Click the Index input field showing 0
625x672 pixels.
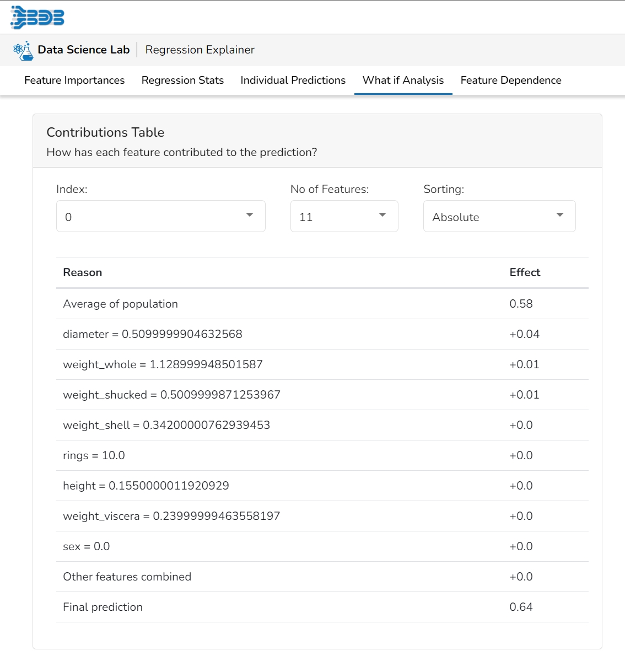[x=149, y=216]
